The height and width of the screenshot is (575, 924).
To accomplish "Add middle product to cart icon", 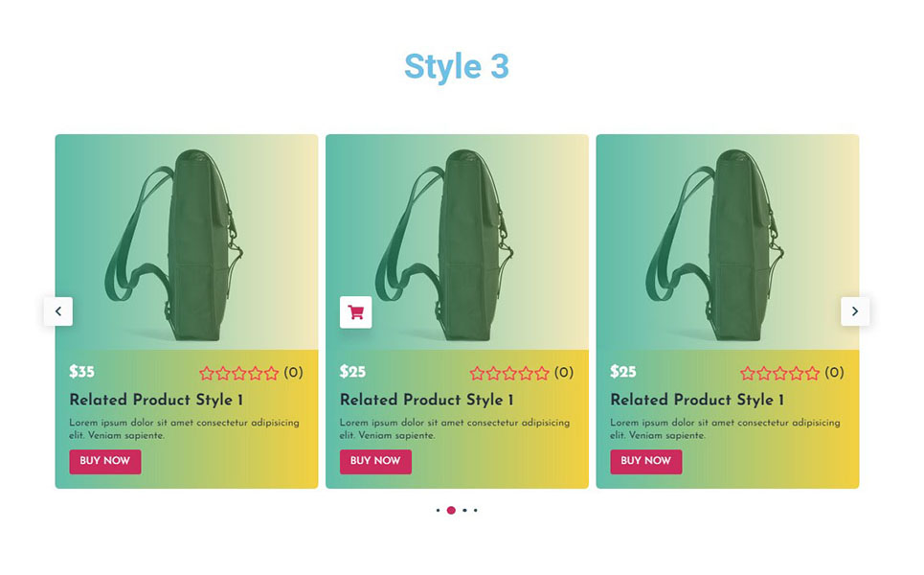I will 356,312.
